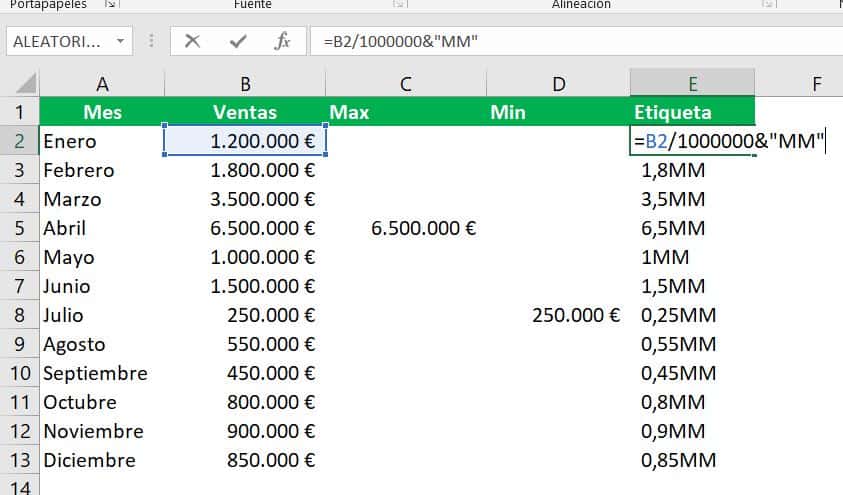Click the 800.000 € sales cell

(245, 402)
